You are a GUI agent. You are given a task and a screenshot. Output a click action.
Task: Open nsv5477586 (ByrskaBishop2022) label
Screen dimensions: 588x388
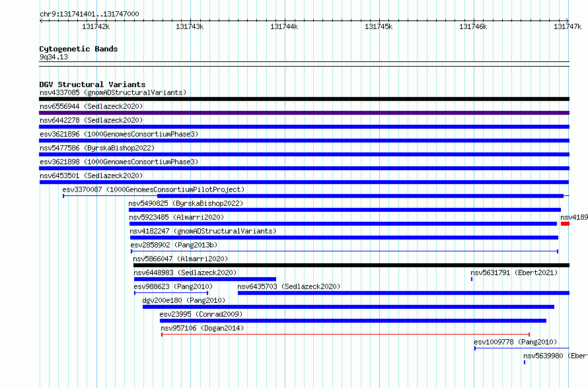(x=97, y=148)
